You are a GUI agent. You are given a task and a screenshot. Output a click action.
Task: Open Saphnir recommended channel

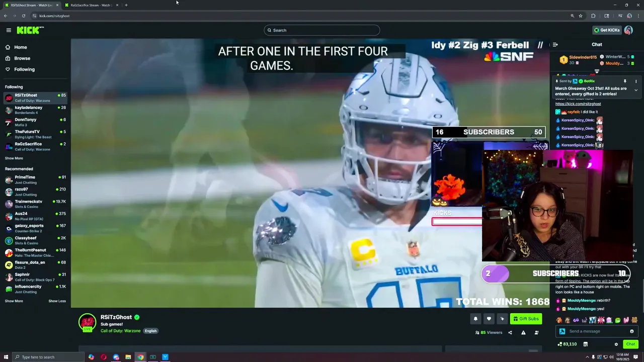pyautogui.click(x=35, y=277)
